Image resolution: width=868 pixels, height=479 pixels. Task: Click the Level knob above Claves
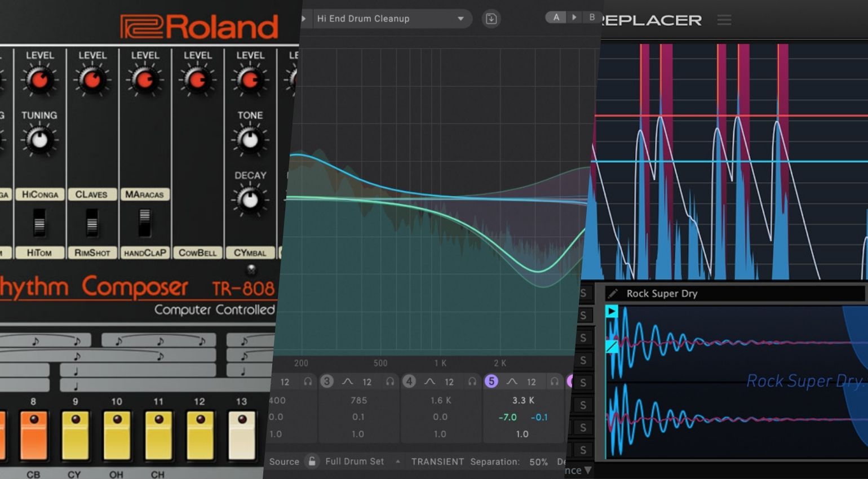(x=92, y=81)
